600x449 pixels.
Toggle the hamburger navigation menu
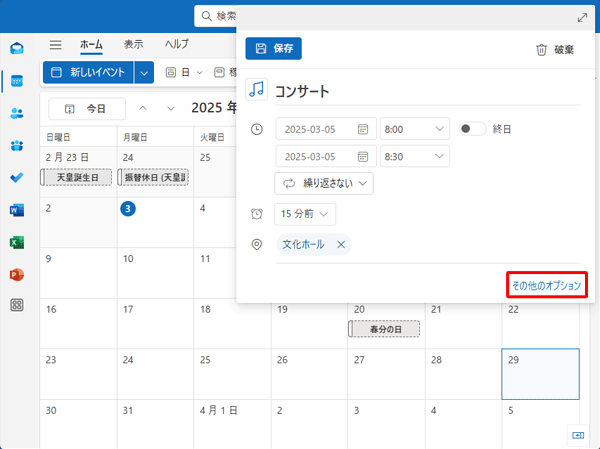tap(55, 45)
